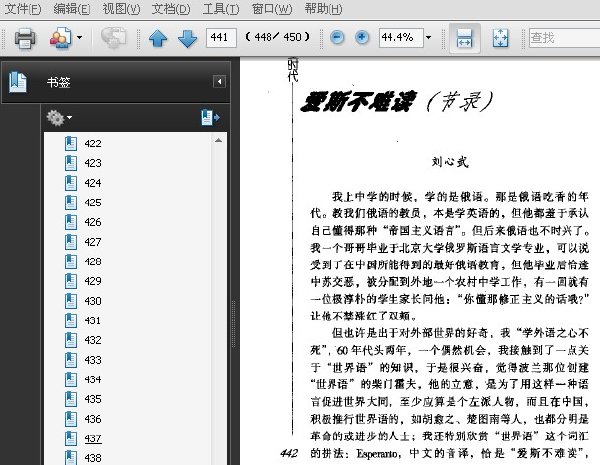Zoom in with the plus button
Screen dimensions: 600x465
coord(362,38)
